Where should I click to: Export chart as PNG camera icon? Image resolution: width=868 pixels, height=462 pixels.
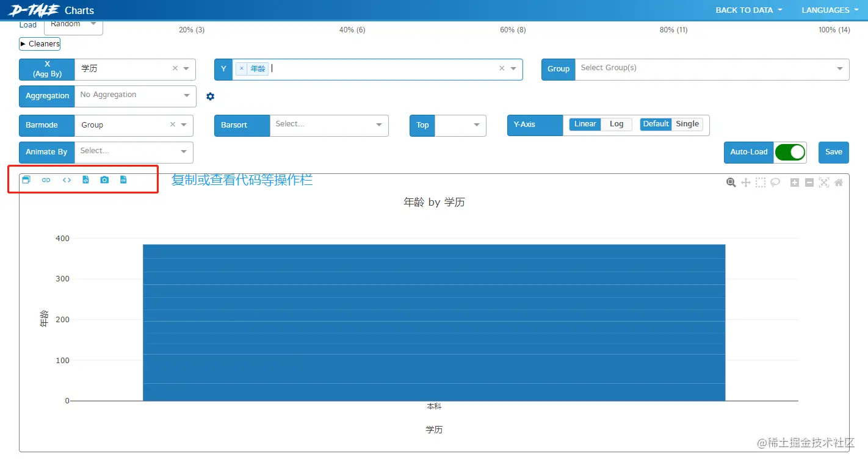tap(104, 180)
